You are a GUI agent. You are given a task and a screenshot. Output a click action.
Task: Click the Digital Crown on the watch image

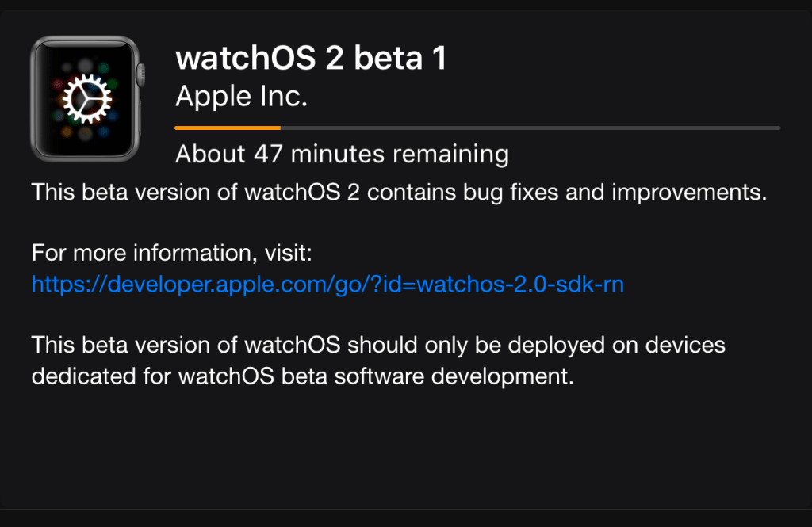142,75
